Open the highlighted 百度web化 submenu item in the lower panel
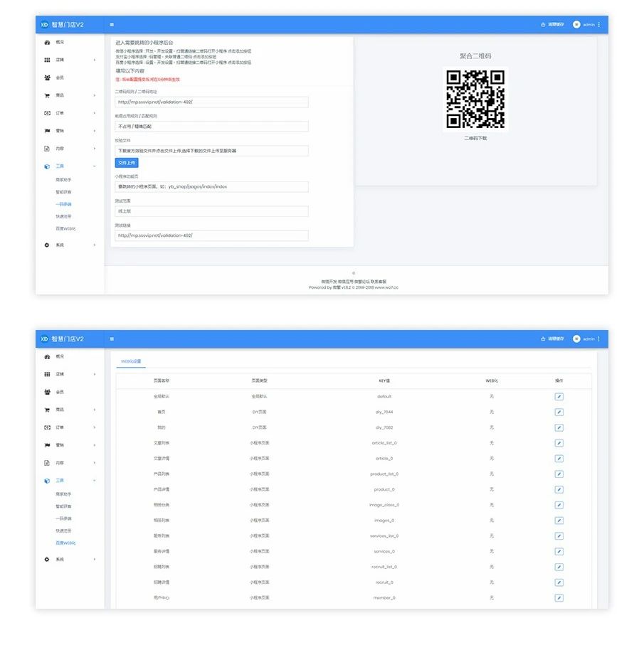Viewport: 644px width, 645px height. 65,543
